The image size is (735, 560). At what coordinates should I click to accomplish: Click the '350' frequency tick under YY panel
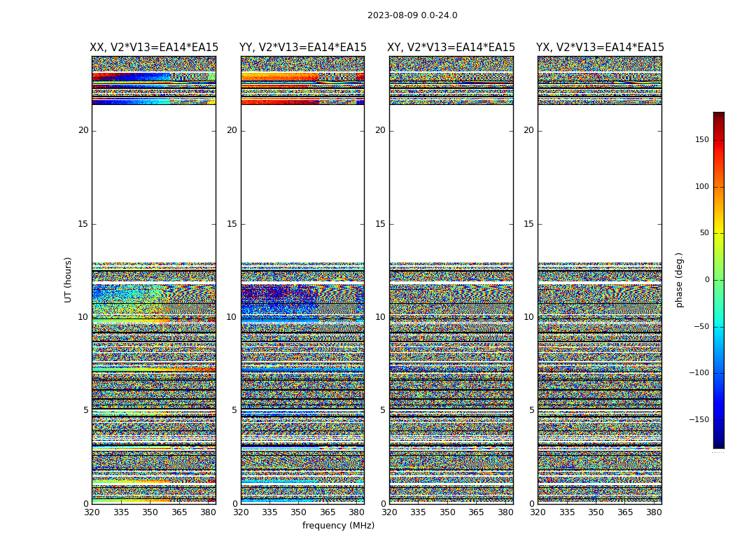pos(299,512)
